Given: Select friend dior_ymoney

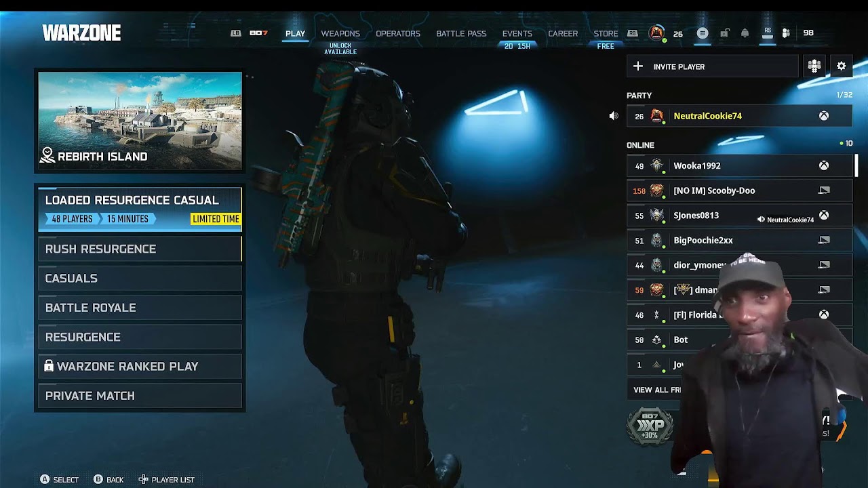Looking at the screenshot, I should (x=739, y=265).
